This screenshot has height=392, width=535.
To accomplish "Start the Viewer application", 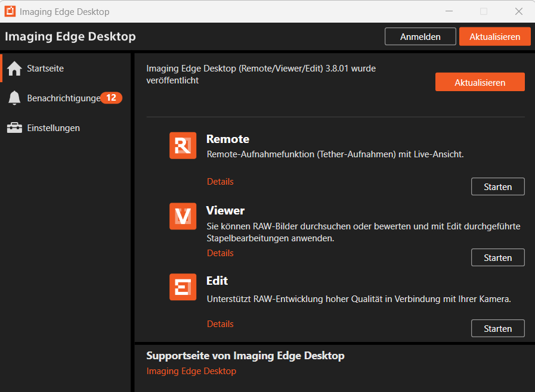I will 498,257.
